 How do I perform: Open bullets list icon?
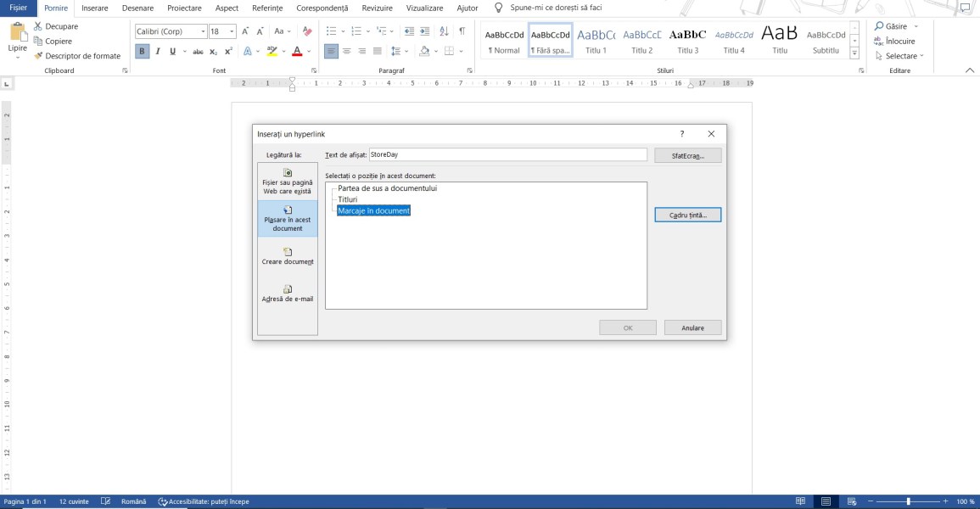coord(331,31)
